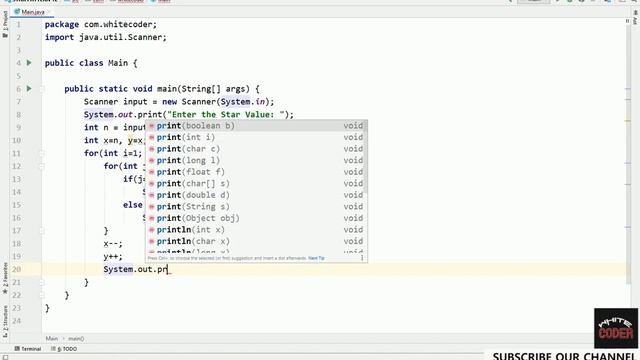Click the 'x--;' statement
Screen dimensions: 640x360
point(113,244)
